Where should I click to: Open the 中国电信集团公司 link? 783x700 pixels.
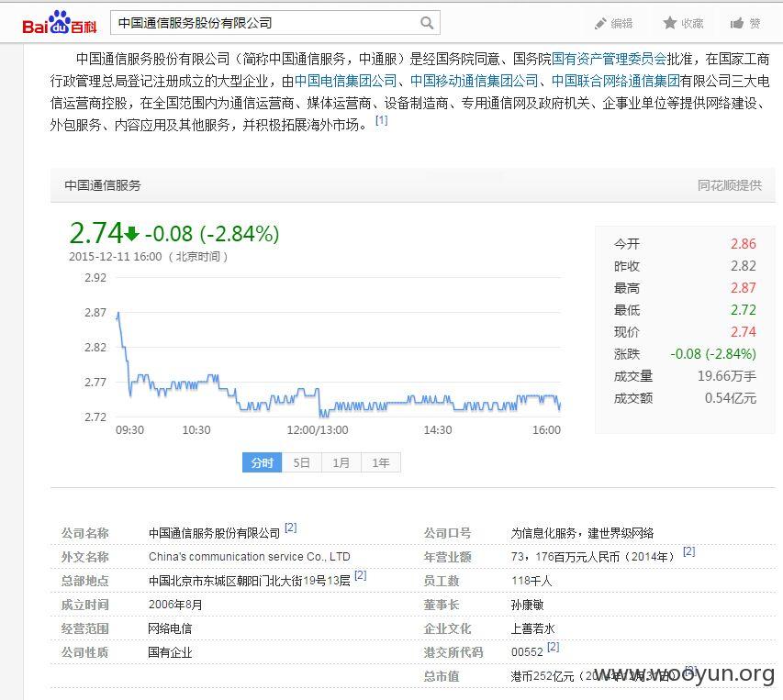click(x=345, y=81)
